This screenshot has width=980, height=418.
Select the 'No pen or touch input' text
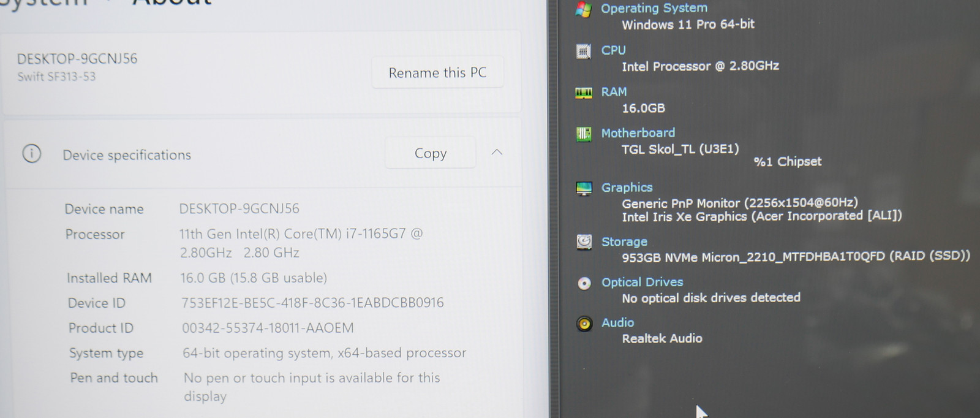312,387
